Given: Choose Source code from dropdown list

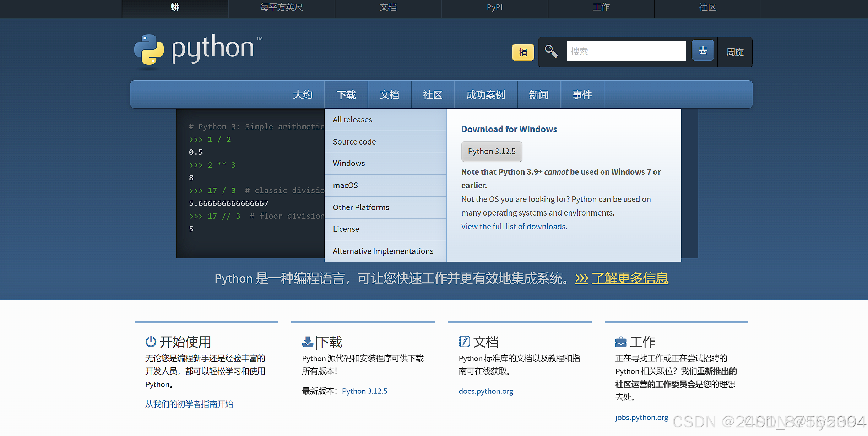Looking at the screenshot, I should click(354, 142).
